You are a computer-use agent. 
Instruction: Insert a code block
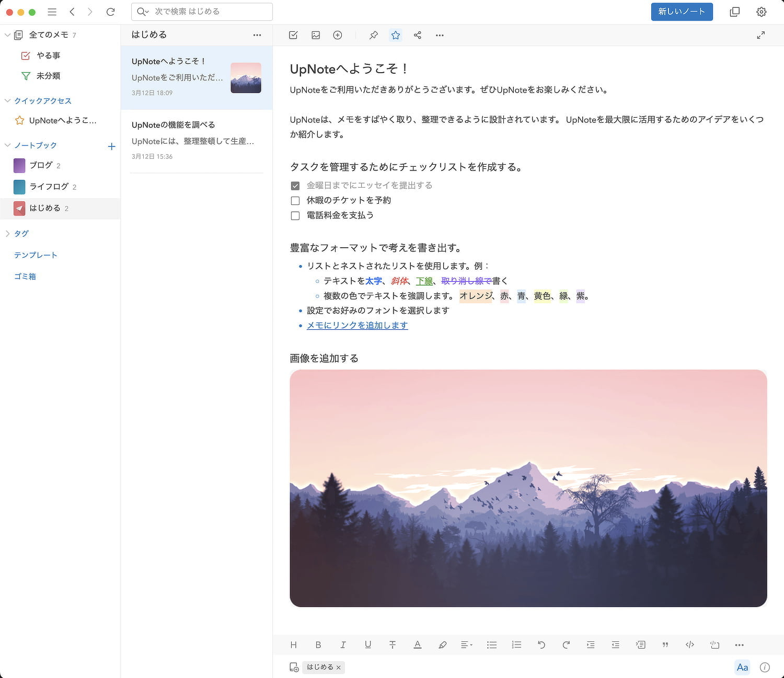pyautogui.click(x=714, y=645)
